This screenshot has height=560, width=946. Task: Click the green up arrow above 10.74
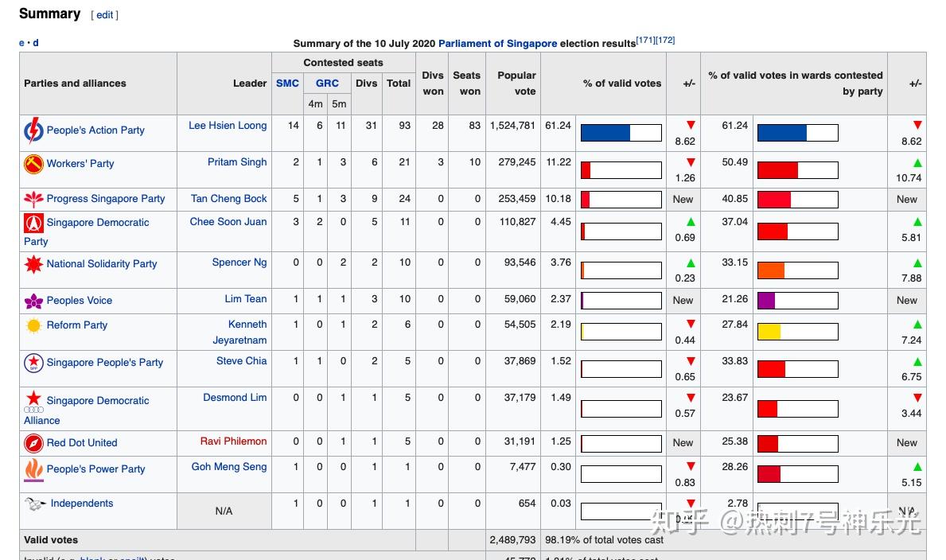917,162
